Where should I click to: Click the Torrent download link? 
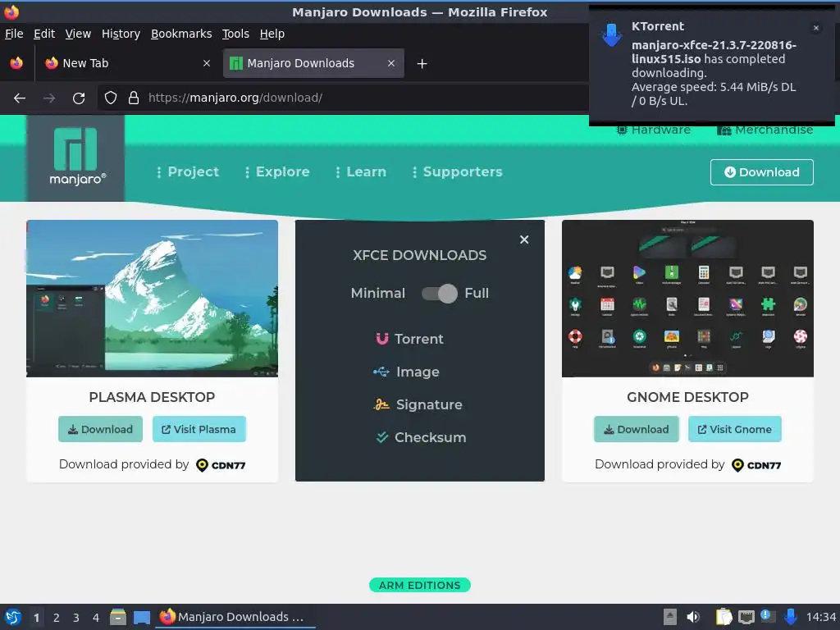(410, 339)
